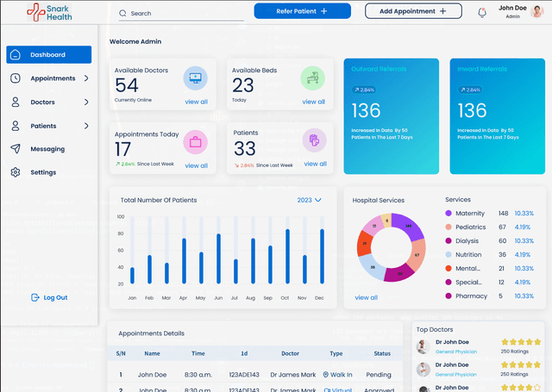Select the Dashboard menu item

coord(49,54)
